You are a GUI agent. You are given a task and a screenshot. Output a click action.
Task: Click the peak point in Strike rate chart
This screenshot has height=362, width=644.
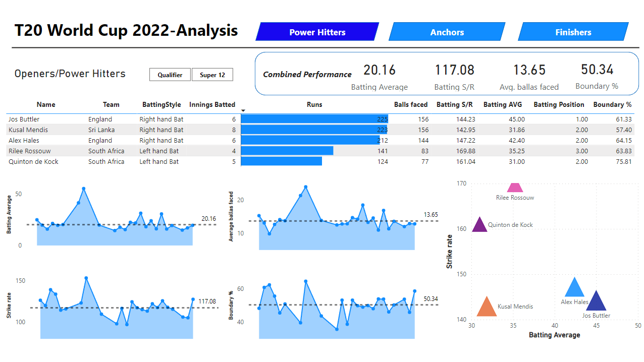pos(86,278)
